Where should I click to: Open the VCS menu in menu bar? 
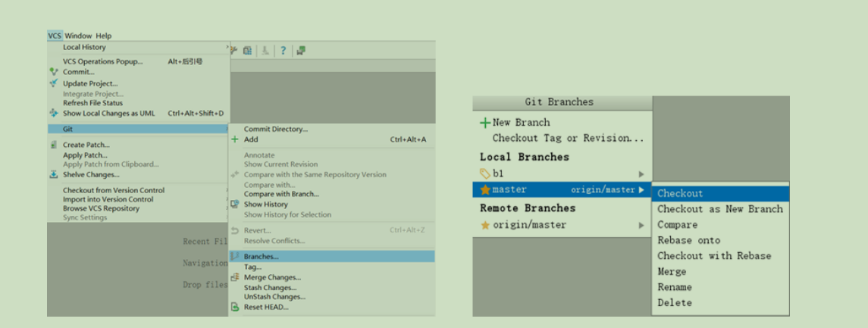click(x=55, y=36)
